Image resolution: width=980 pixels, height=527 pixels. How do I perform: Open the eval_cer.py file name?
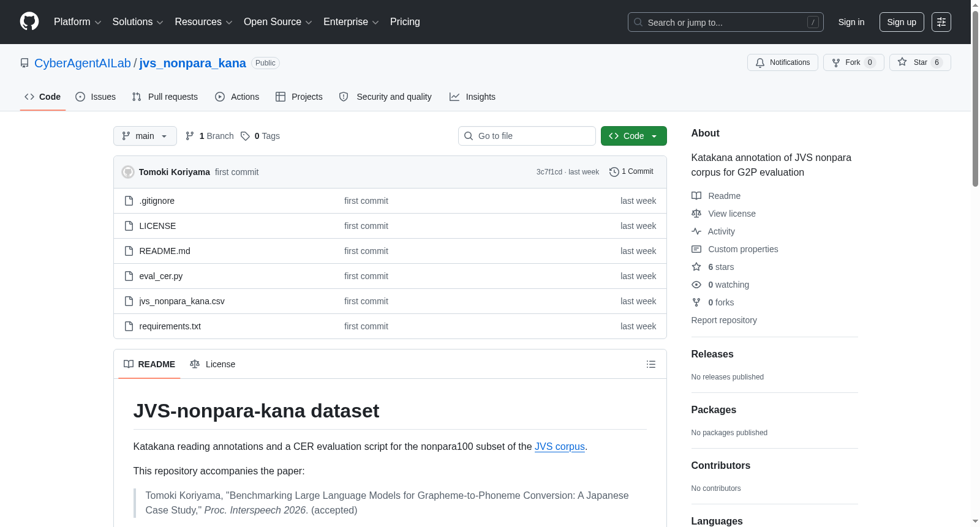[x=161, y=276]
